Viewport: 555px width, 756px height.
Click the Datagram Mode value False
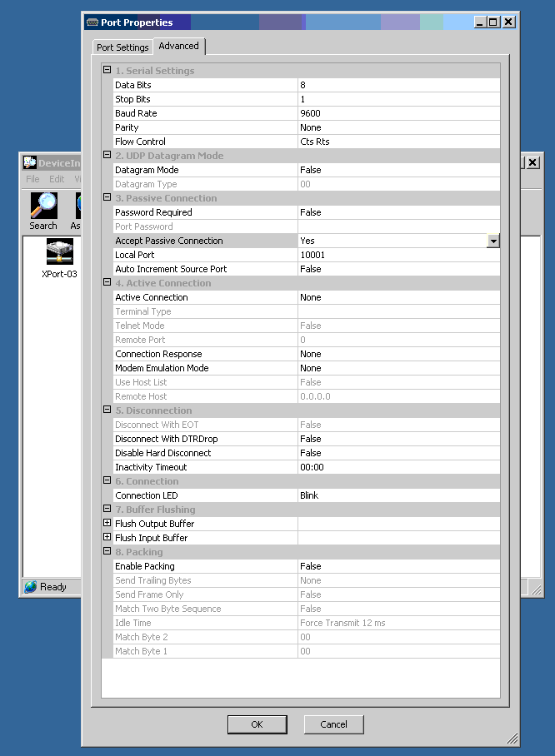[398, 170]
